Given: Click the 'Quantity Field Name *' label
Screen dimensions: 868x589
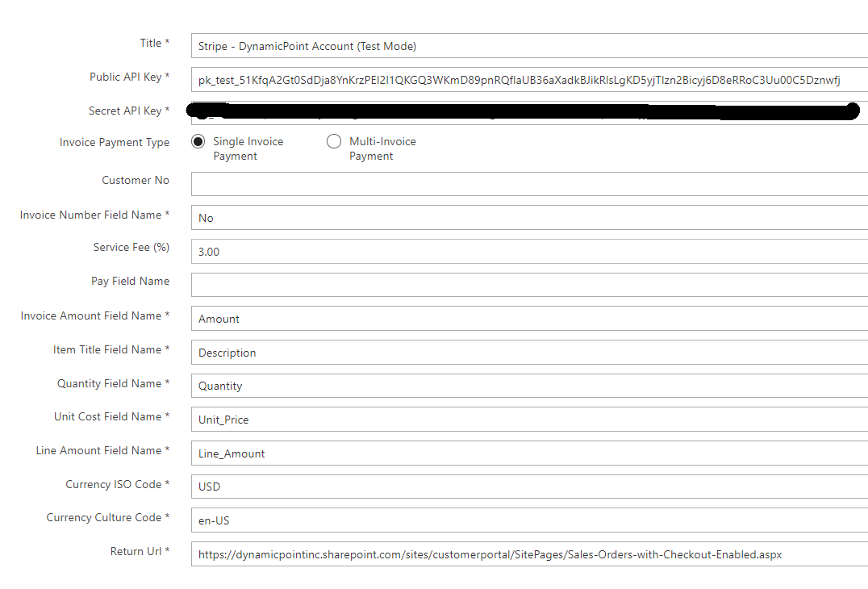Looking at the screenshot, I should point(114,383).
